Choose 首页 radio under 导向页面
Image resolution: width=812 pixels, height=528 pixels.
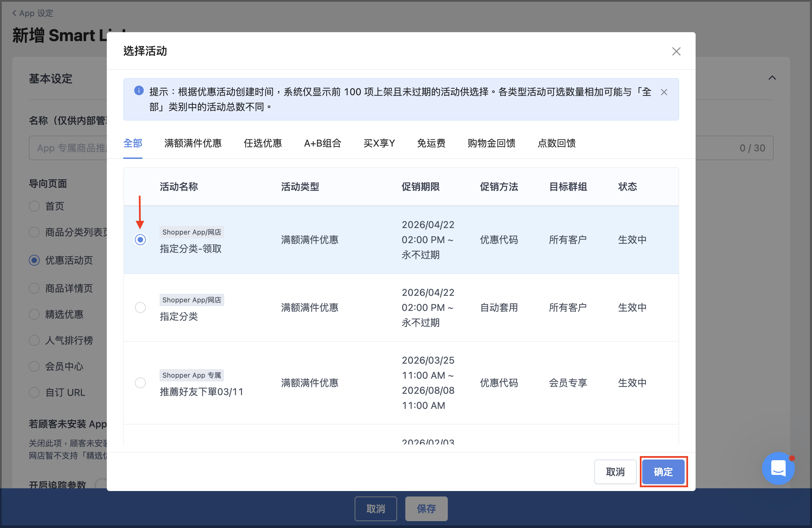click(x=34, y=206)
